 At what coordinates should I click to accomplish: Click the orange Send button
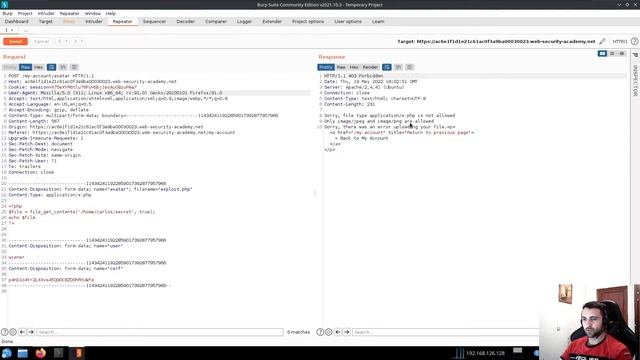pyautogui.click(x=16, y=42)
